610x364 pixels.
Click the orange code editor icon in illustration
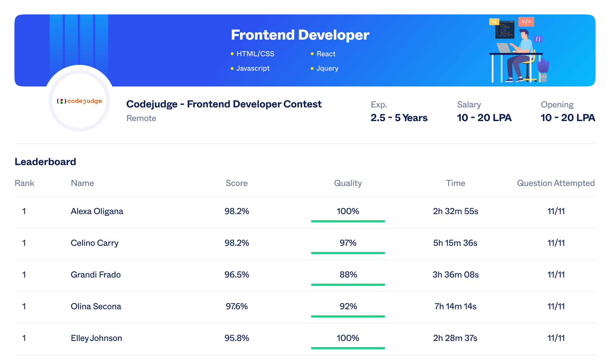[526, 22]
